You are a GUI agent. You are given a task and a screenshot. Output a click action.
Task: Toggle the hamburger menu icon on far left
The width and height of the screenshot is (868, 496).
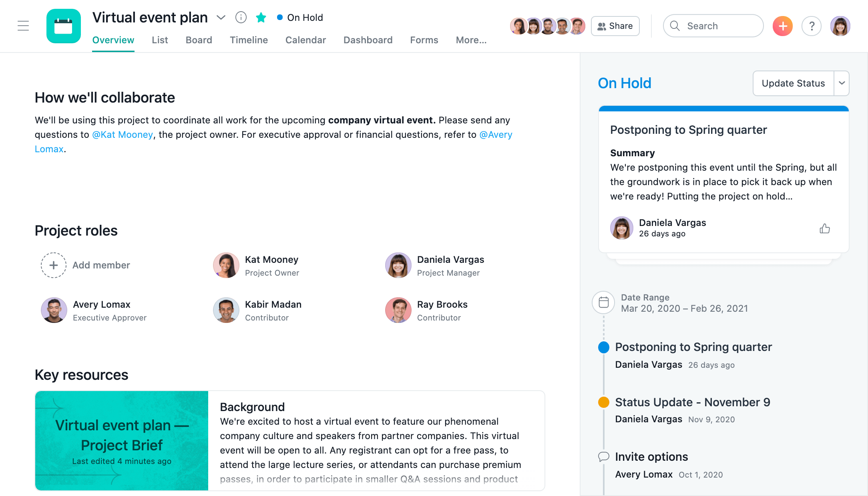click(23, 26)
